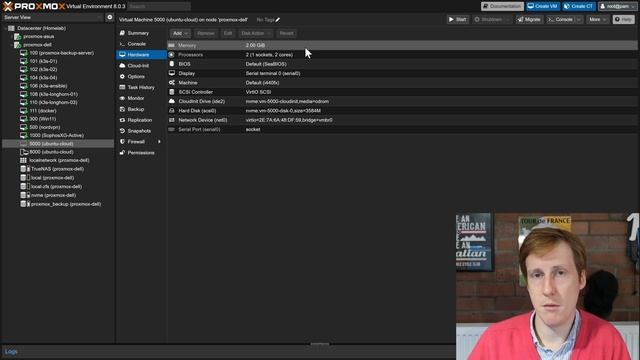Click the BIOS row icon
Viewport: 640px width, 360px height.
[x=171, y=64]
